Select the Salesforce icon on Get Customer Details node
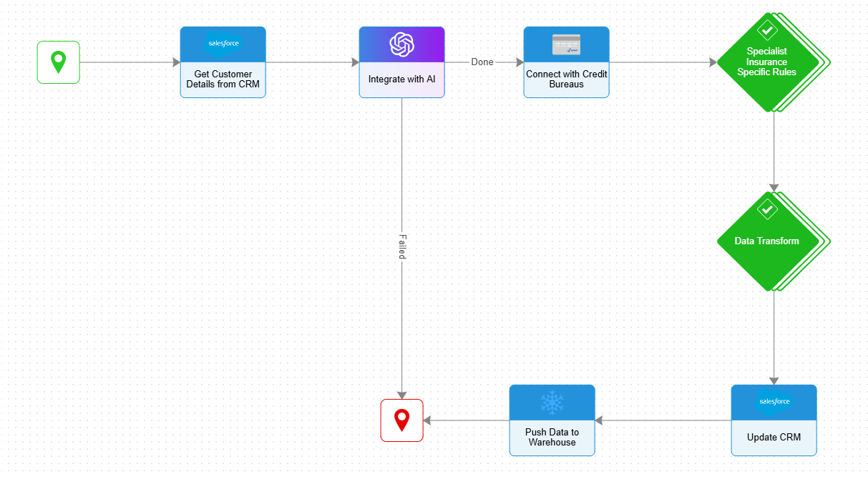The width and height of the screenshot is (868, 477). (223, 43)
